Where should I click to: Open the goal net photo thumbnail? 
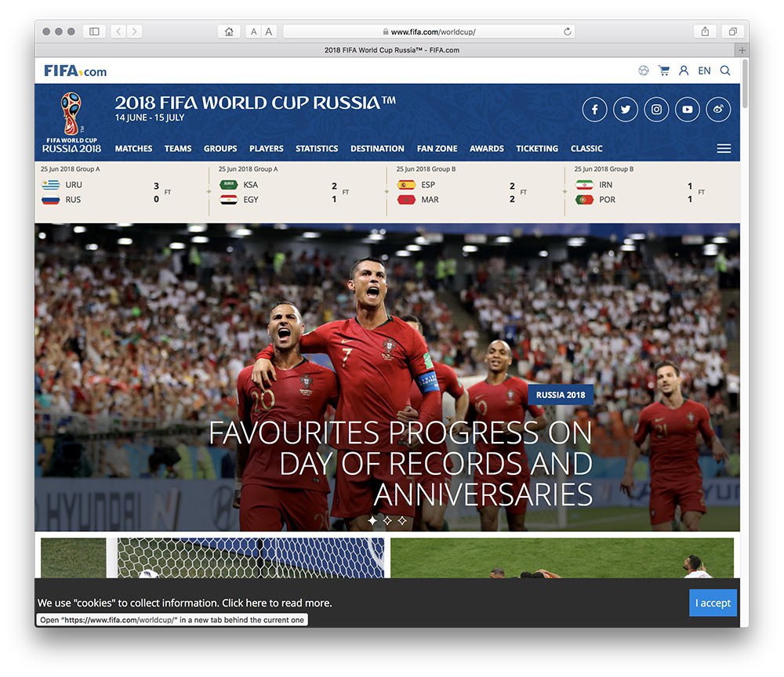(x=212, y=558)
